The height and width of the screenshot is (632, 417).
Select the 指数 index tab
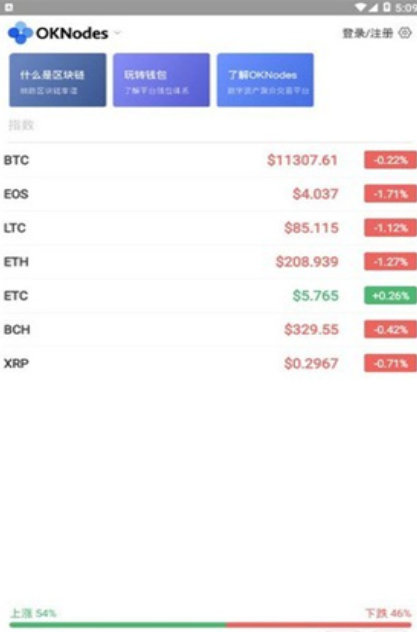pos(21,125)
